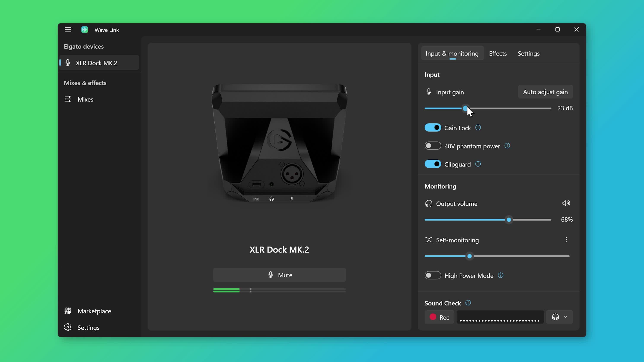Click the Elgato devices heading

pos(84,46)
